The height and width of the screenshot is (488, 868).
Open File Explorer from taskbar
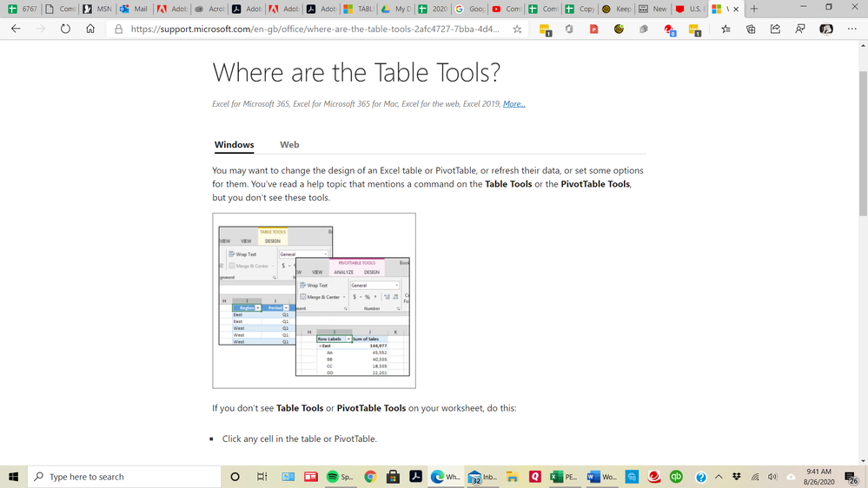[512, 477]
